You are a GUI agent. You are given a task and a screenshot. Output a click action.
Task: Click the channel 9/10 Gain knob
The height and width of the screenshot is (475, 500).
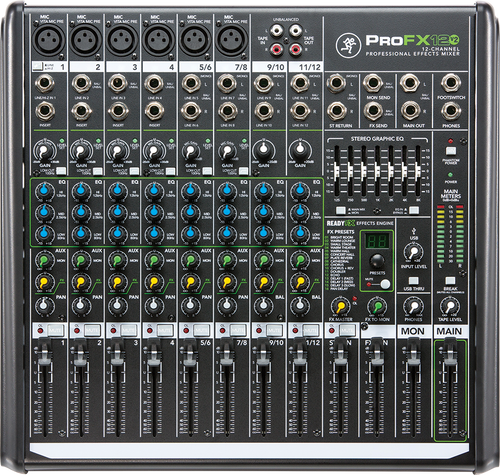263,150
